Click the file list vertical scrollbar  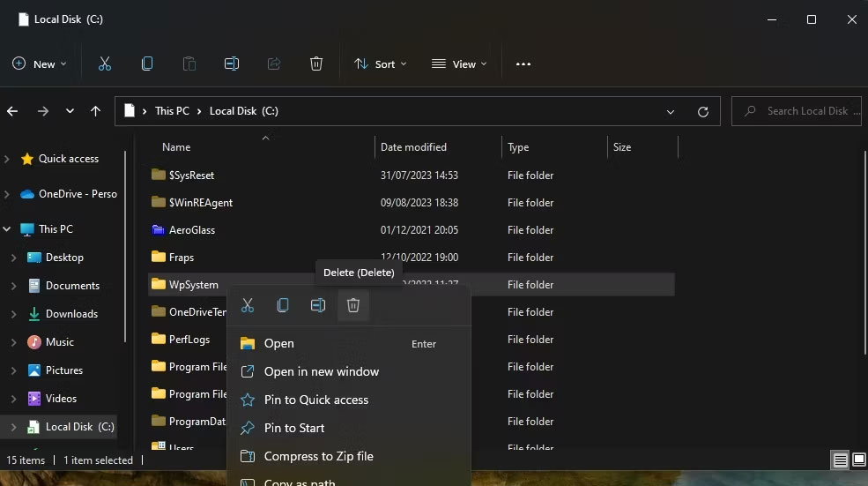point(864,252)
